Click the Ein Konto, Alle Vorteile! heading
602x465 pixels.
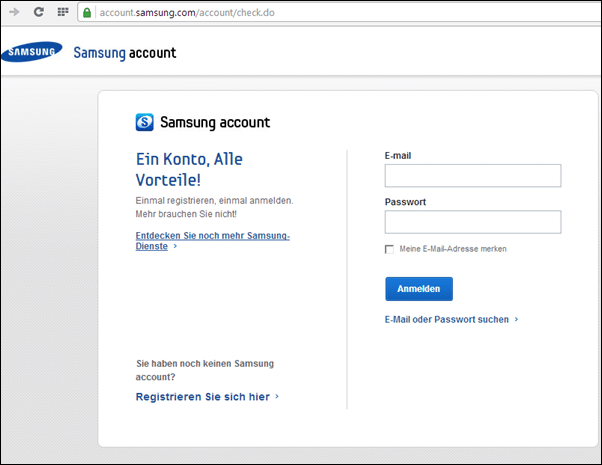tap(189, 169)
